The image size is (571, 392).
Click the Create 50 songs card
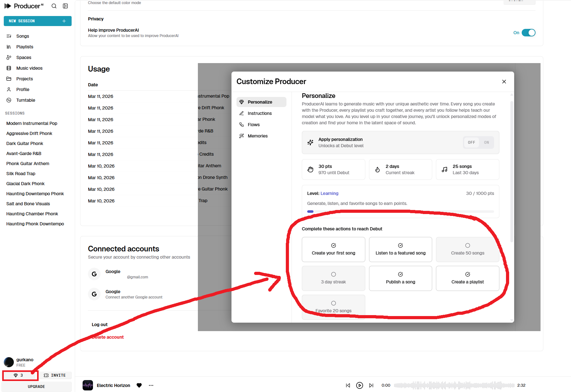[x=468, y=250]
